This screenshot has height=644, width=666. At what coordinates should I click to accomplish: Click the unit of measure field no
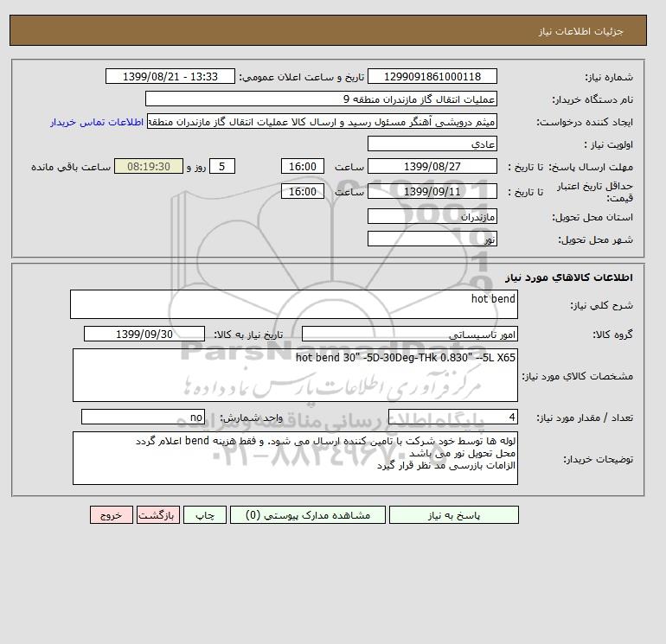(x=143, y=417)
